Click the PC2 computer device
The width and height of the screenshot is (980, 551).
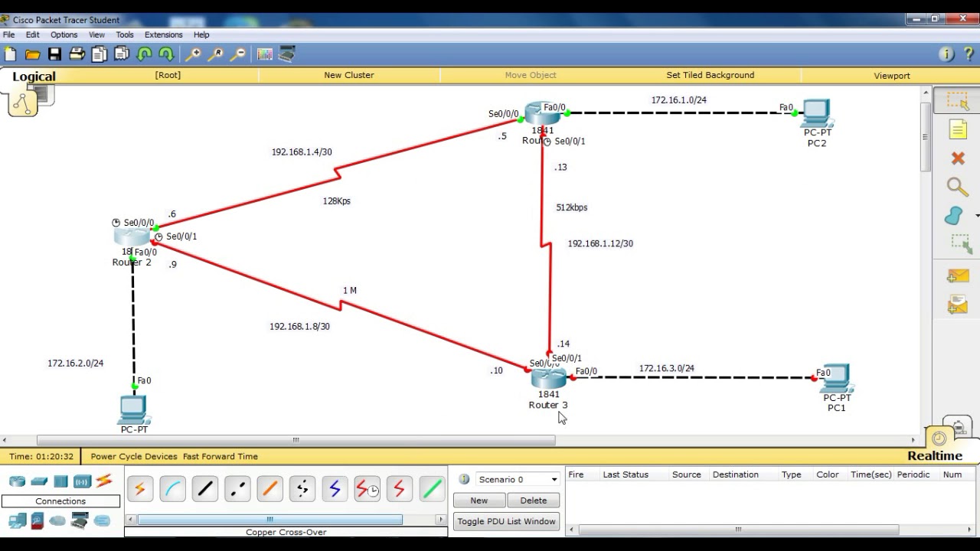[x=817, y=113]
